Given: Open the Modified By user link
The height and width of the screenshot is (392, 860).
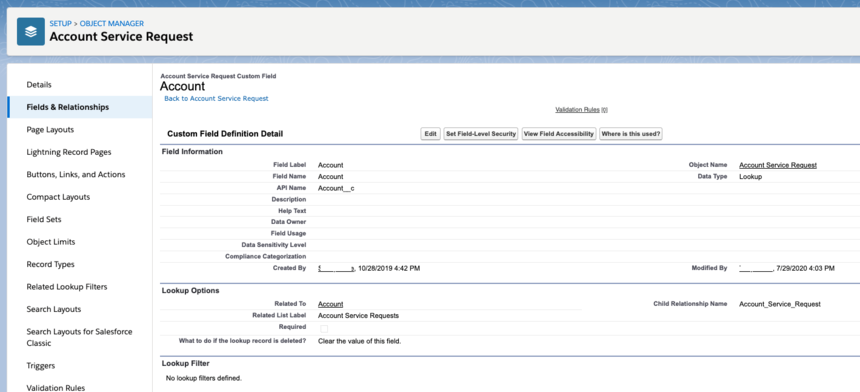Looking at the screenshot, I should click(756, 269).
